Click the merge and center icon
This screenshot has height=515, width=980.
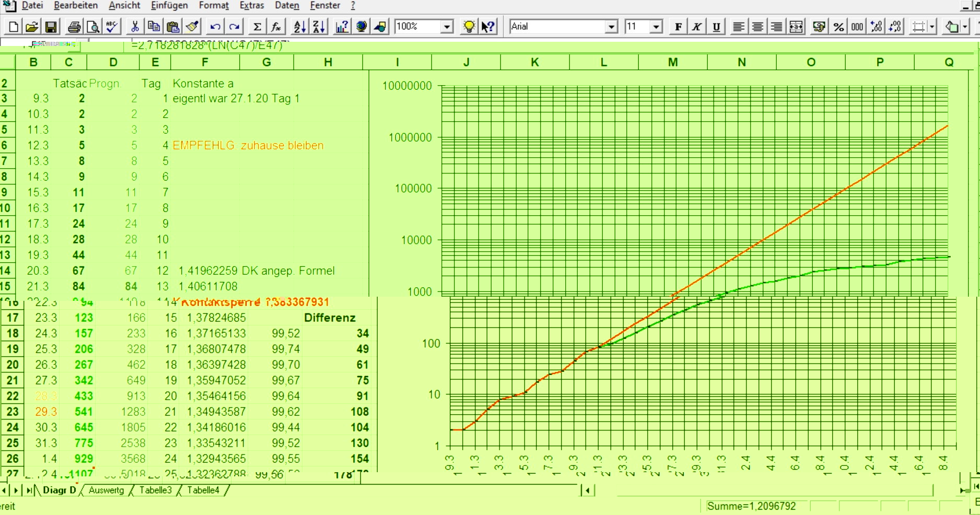[796, 27]
